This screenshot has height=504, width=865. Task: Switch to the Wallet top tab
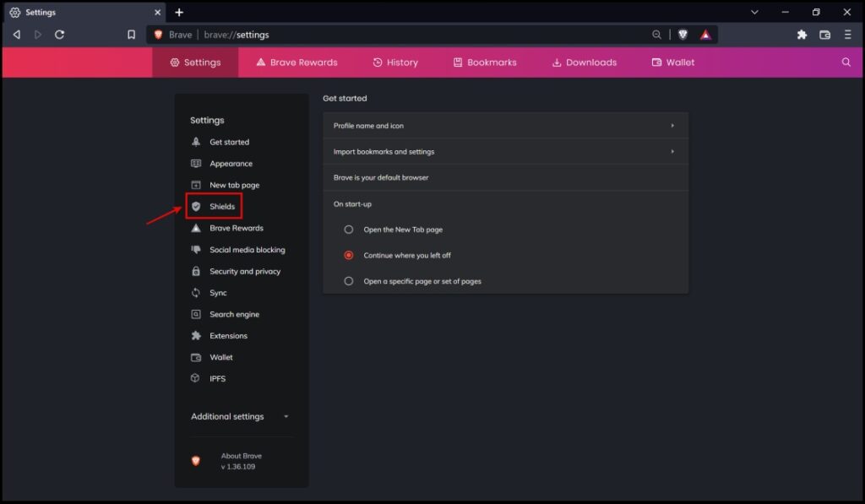(673, 62)
